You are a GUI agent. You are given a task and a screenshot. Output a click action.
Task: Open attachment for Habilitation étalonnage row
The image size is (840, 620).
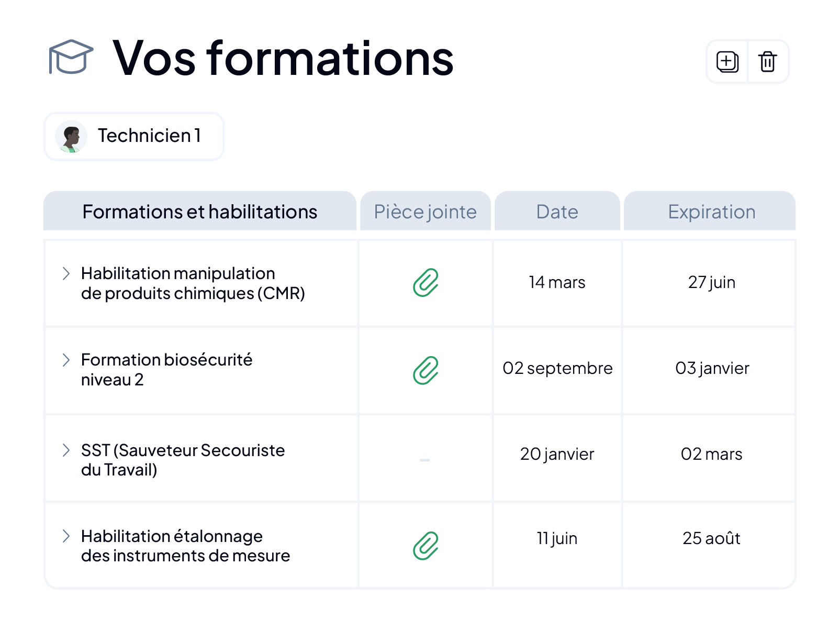click(425, 546)
